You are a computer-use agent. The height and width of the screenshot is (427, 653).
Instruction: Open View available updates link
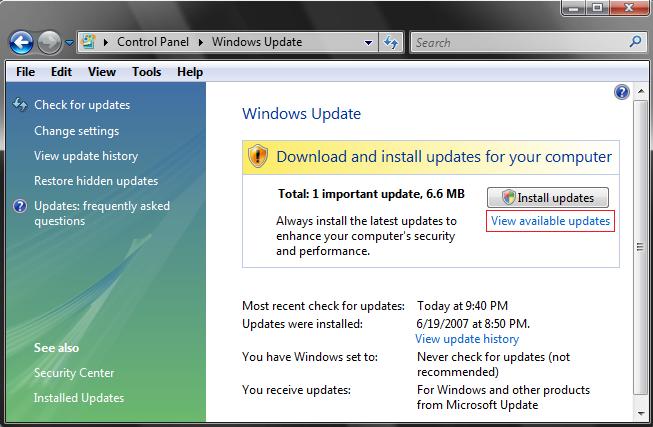[x=551, y=221]
